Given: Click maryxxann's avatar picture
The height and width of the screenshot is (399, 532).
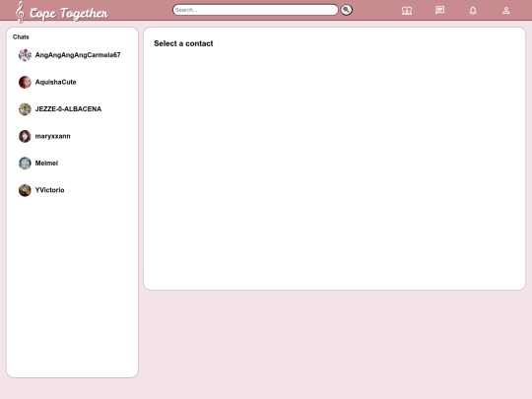Looking at the screenshot, I should point(25,136).
